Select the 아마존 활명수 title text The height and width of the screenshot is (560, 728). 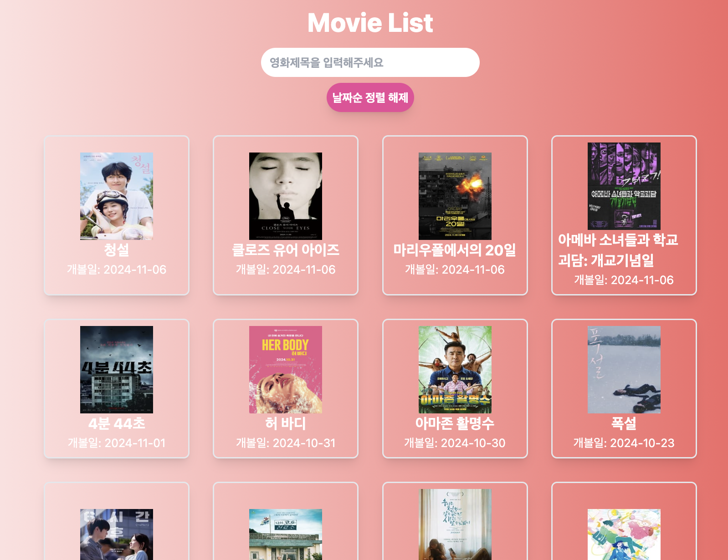[455, 423]
